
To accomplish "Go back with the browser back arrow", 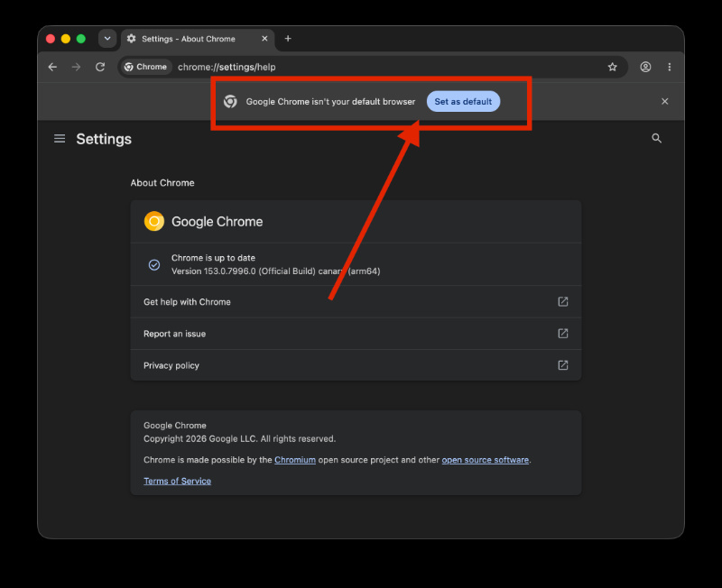I will pos(52,67).
